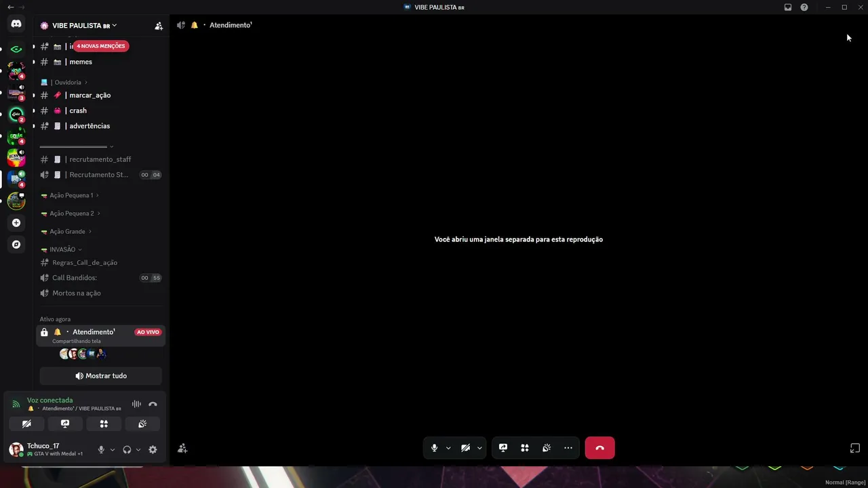The height and width of the screenshot is (488, 868).
Task: Toggle microphone mute in call toolbar
Action: (435, 448)
